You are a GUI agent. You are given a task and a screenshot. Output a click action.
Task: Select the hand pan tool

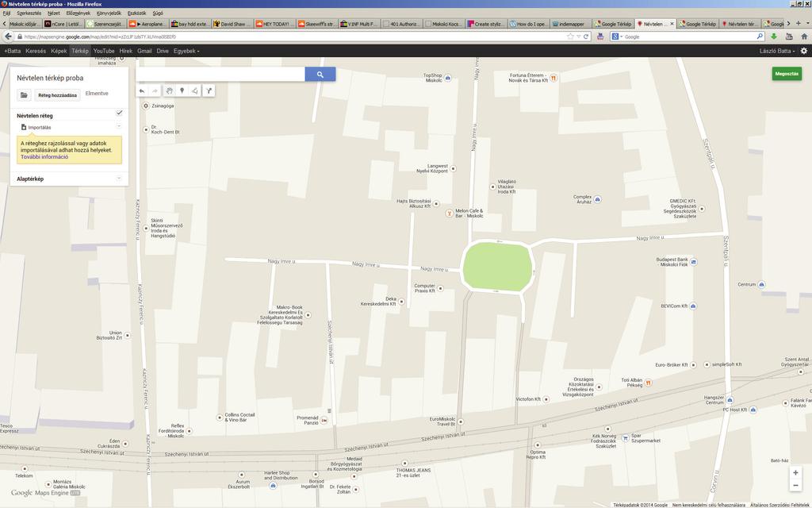coord(169,91)
